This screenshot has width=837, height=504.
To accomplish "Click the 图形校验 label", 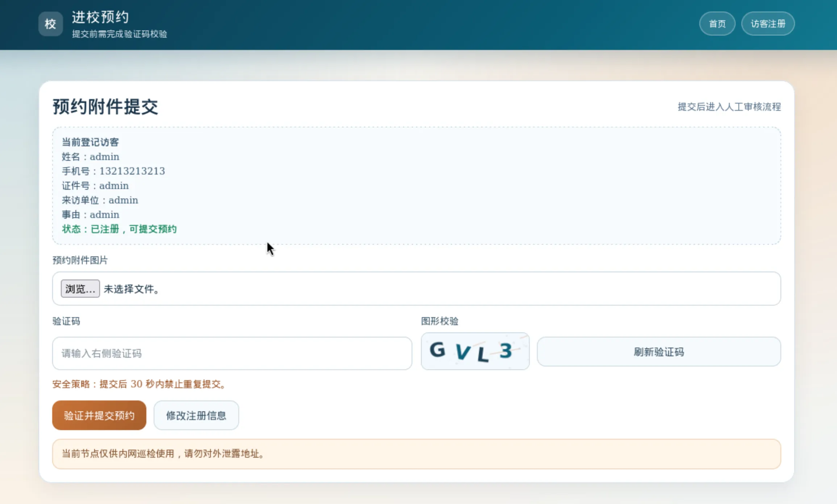I will (440, 321).
